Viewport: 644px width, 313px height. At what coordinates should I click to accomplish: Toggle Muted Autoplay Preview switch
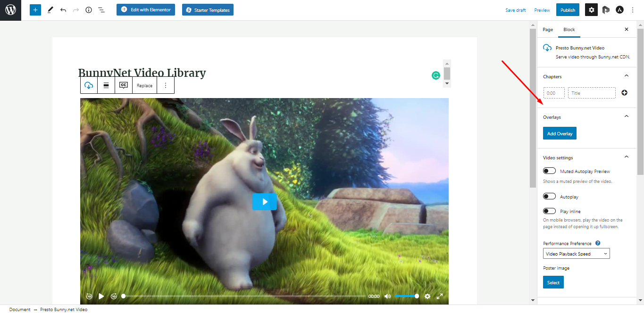tap(549, 171)
